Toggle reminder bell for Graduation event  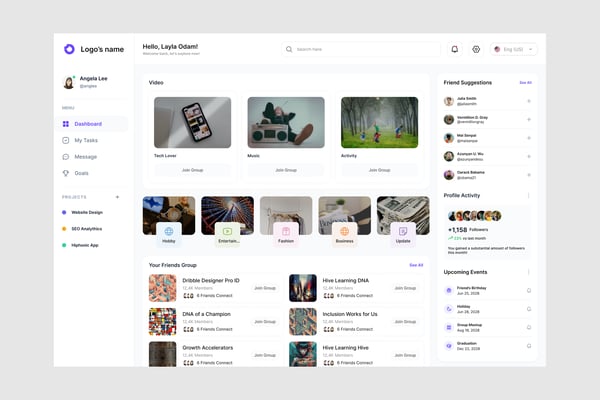click(x=529, y=346)
